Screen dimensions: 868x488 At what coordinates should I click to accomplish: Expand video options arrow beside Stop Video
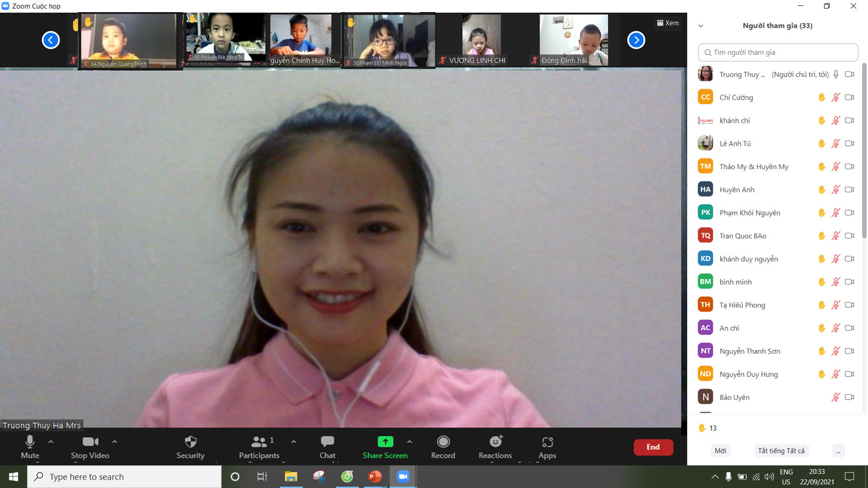pos(115,442)
